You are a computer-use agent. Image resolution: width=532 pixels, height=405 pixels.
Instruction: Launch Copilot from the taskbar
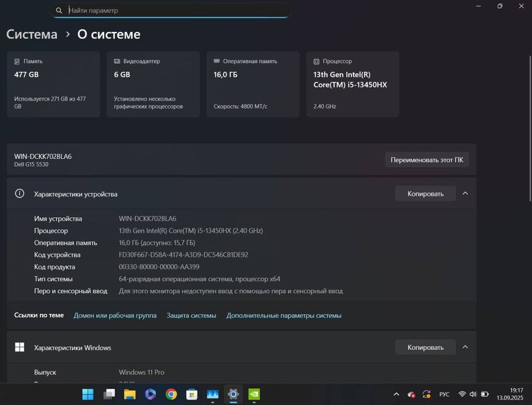(x=151, y=394)
